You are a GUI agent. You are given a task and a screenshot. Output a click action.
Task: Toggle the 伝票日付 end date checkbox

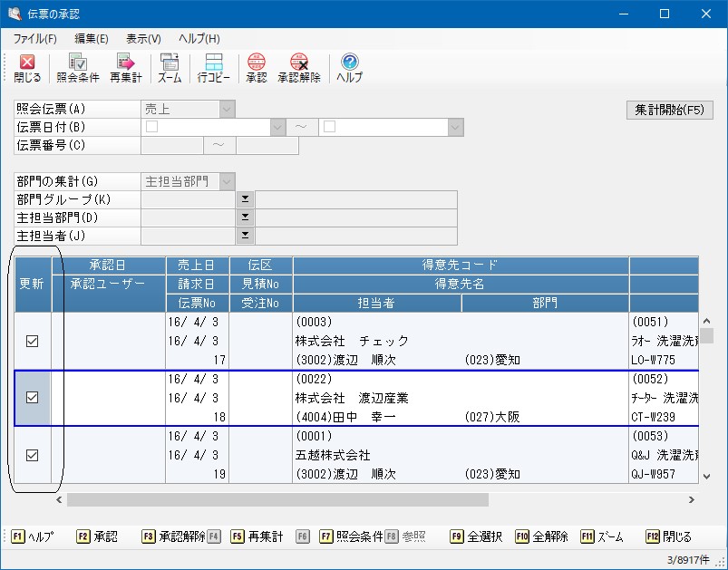[x=330, y=127]
